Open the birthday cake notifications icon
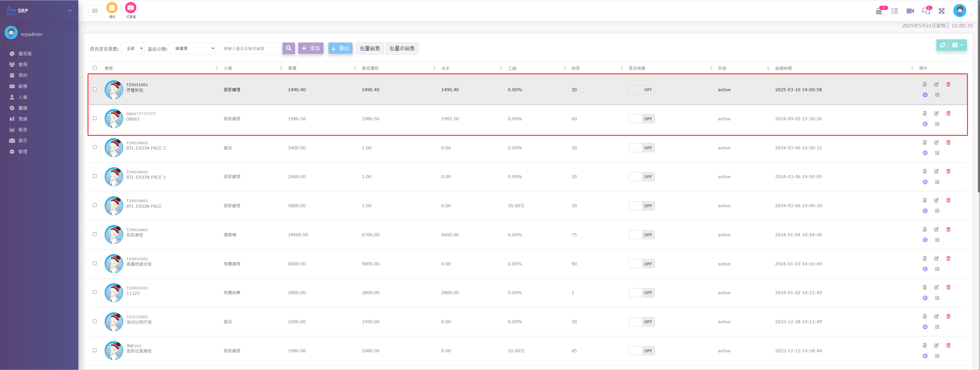The image size is (980, 370). (879, 11)
